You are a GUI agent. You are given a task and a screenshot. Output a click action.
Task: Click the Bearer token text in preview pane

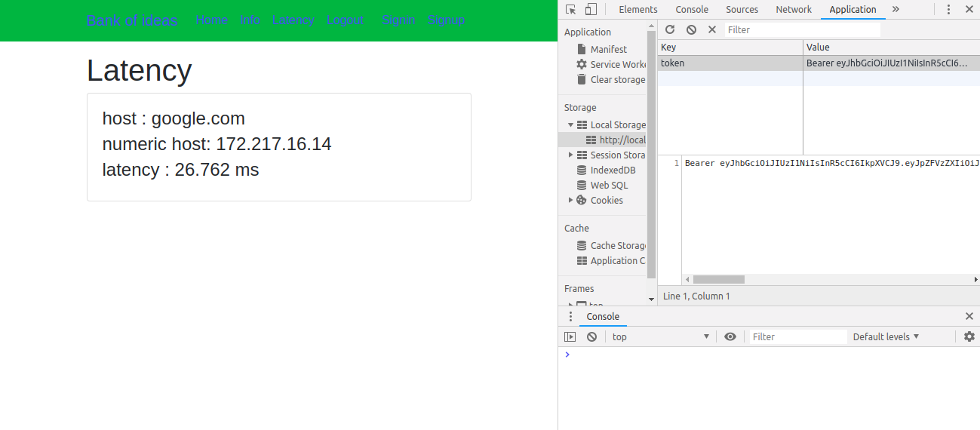pos(832,163)
